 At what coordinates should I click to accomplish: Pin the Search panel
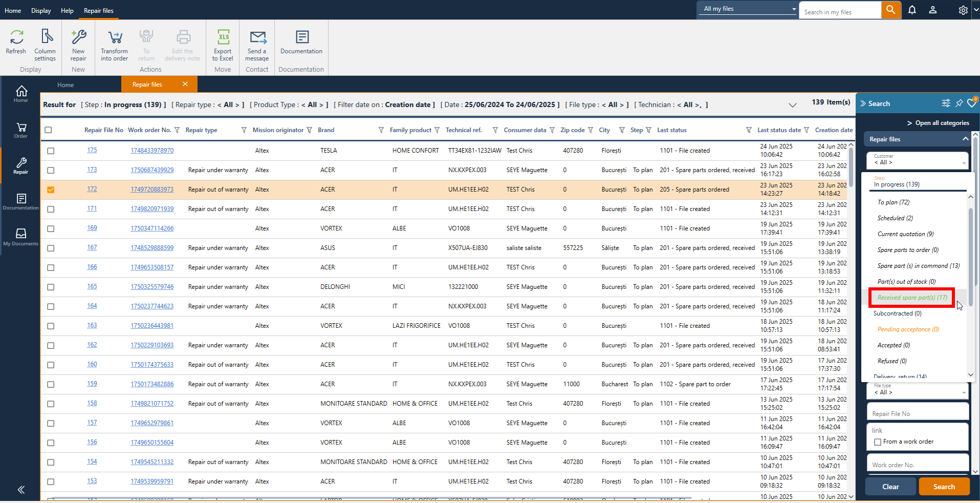(959, 103)
